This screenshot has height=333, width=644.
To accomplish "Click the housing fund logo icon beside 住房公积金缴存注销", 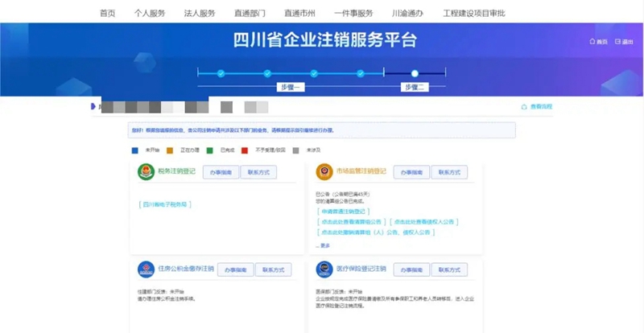I will (146, 269).
